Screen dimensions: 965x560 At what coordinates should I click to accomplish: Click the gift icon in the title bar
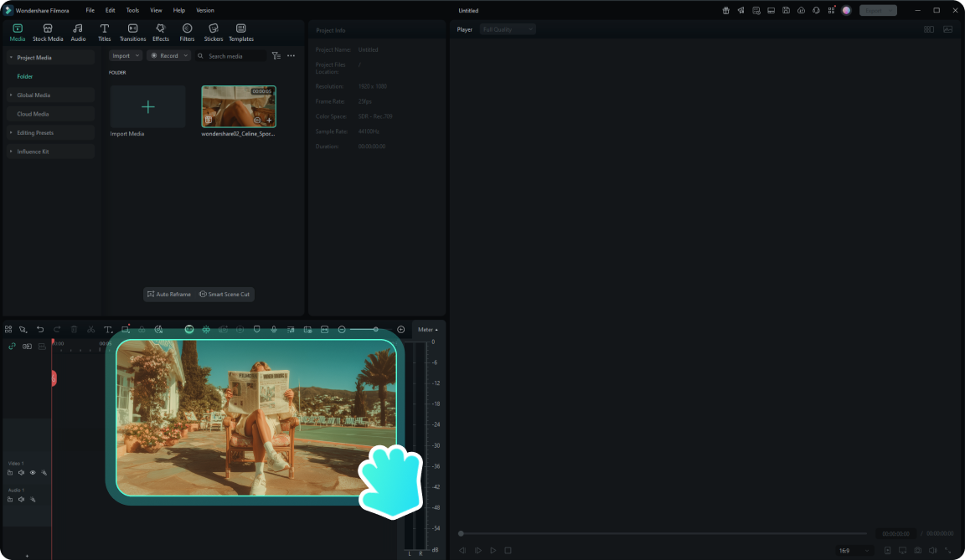pos(726,10)
